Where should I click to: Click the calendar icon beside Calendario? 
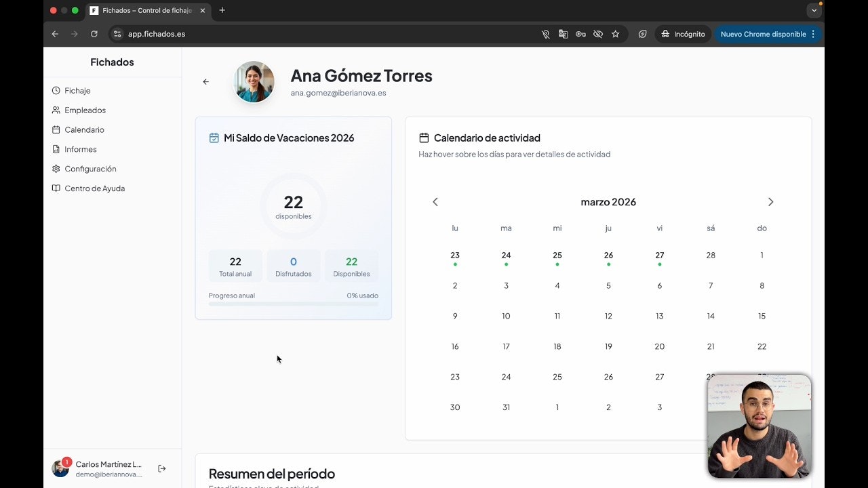(56, 130)
